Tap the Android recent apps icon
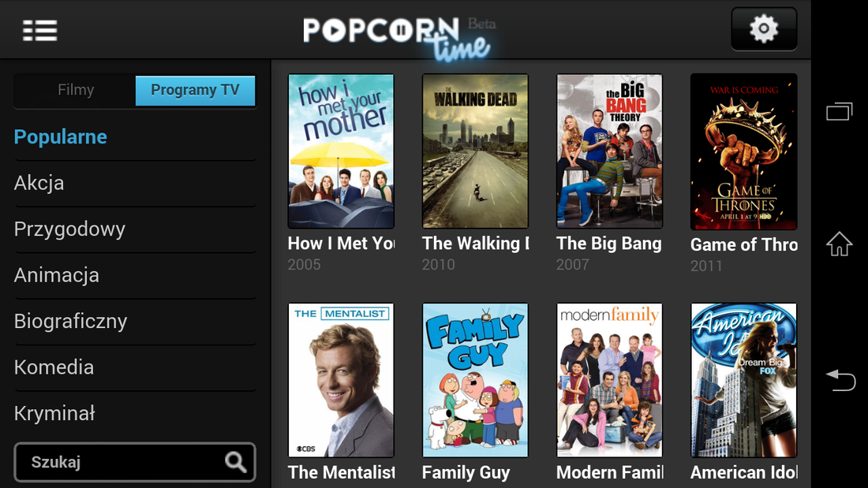 (x=840, y=112)
